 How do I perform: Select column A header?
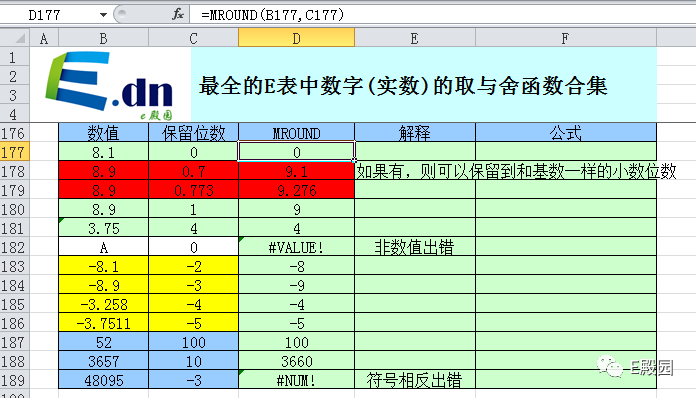click(x=44, y=38)
